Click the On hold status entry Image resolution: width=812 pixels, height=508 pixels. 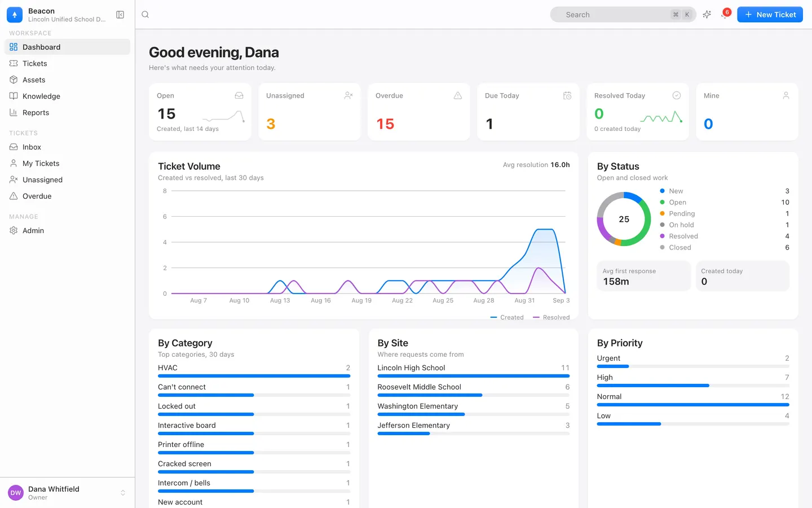725,225
